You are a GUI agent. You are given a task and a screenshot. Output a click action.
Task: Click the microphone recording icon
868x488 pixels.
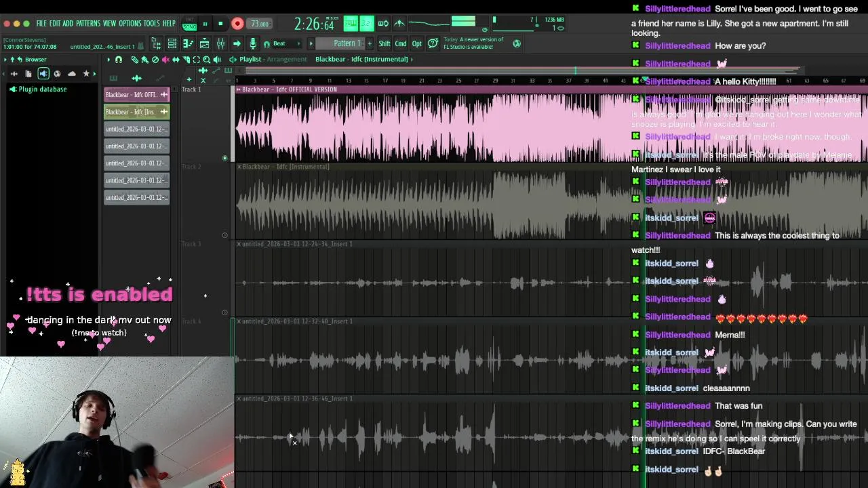coord(253,44)
